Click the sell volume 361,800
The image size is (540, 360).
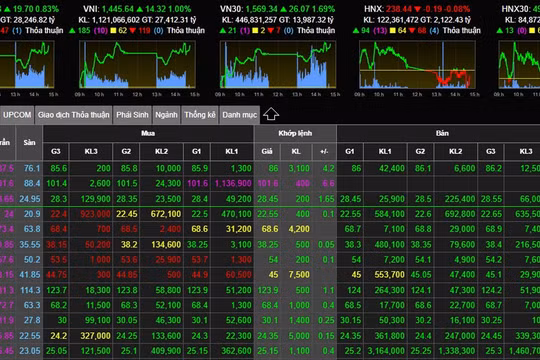tap(390, 336)
